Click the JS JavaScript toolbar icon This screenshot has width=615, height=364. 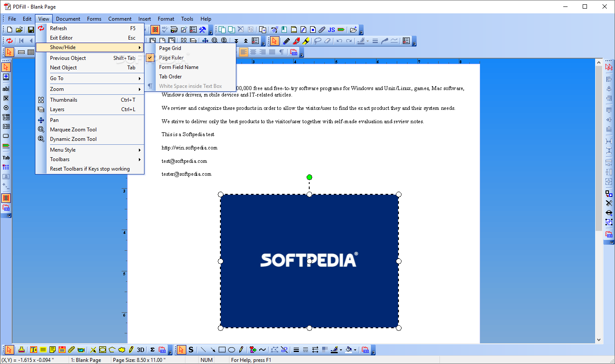331,30
